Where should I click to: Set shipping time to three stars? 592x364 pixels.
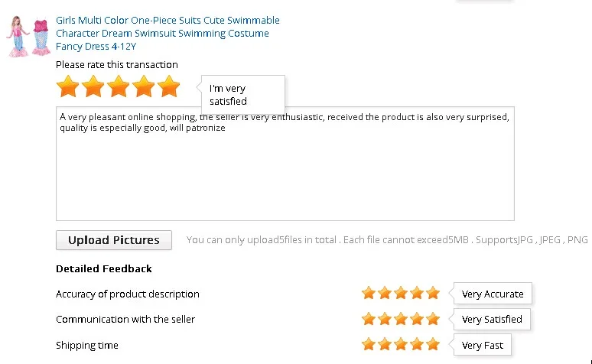tap(401, 344)
